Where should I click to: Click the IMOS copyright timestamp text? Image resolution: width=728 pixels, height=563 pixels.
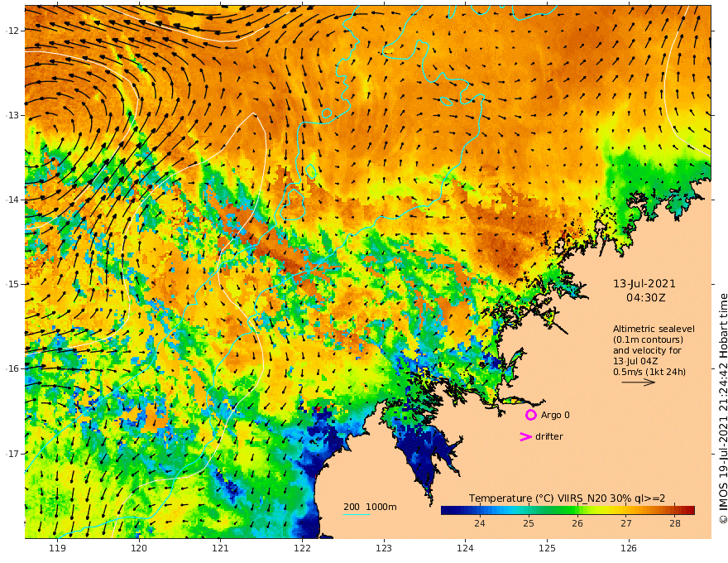pos(722,408)
